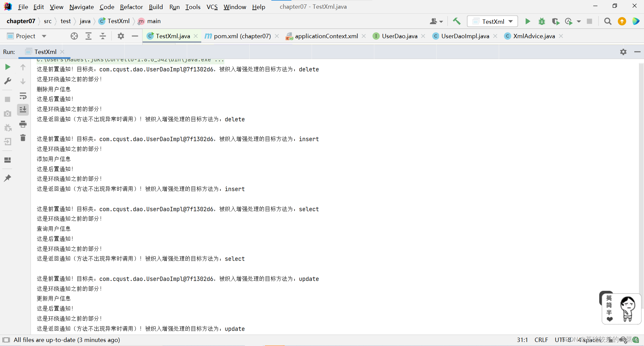Open Search Everywhere with the magnifier icon
The height and width of the screenshot is (346, 644).
(x=607, y=21)
